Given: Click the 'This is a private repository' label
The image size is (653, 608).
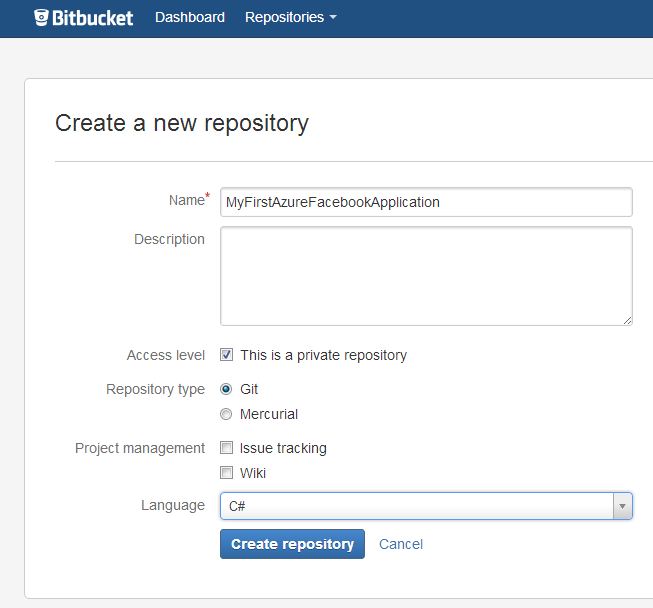Looking at the screenshot, I should pos(323,355).
